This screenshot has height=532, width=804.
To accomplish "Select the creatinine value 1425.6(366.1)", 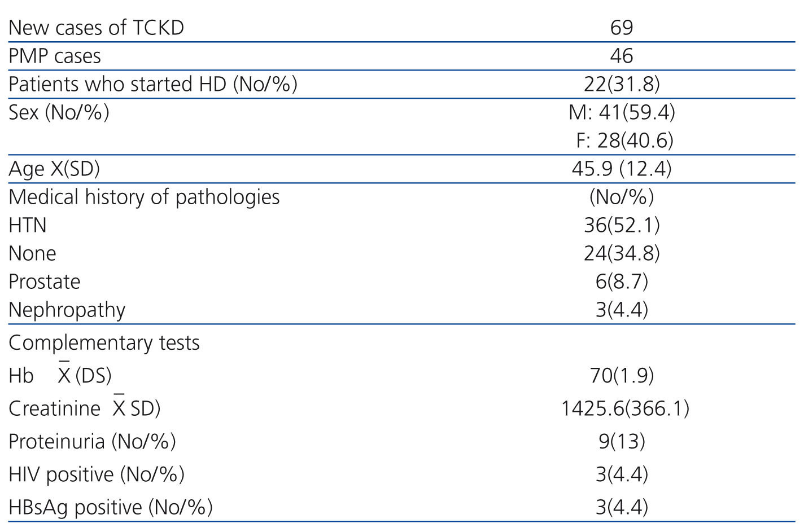I will point(624,408).
